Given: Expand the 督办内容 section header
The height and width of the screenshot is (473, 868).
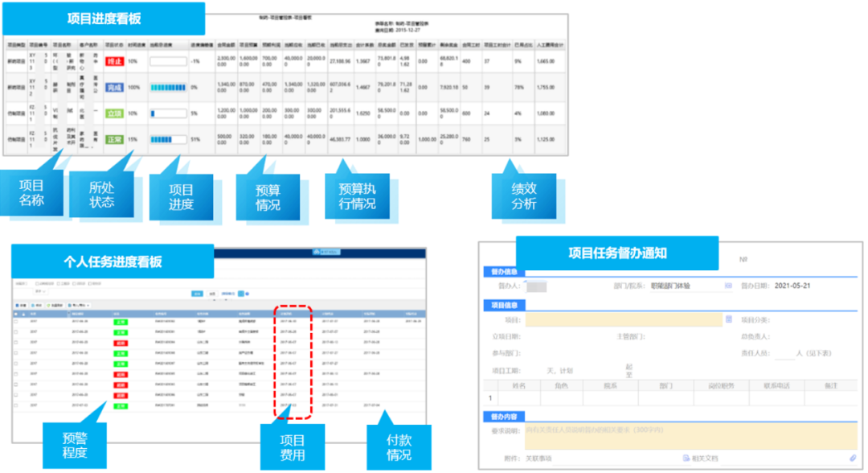Looking at the screenshot, I should pos(503,417).
